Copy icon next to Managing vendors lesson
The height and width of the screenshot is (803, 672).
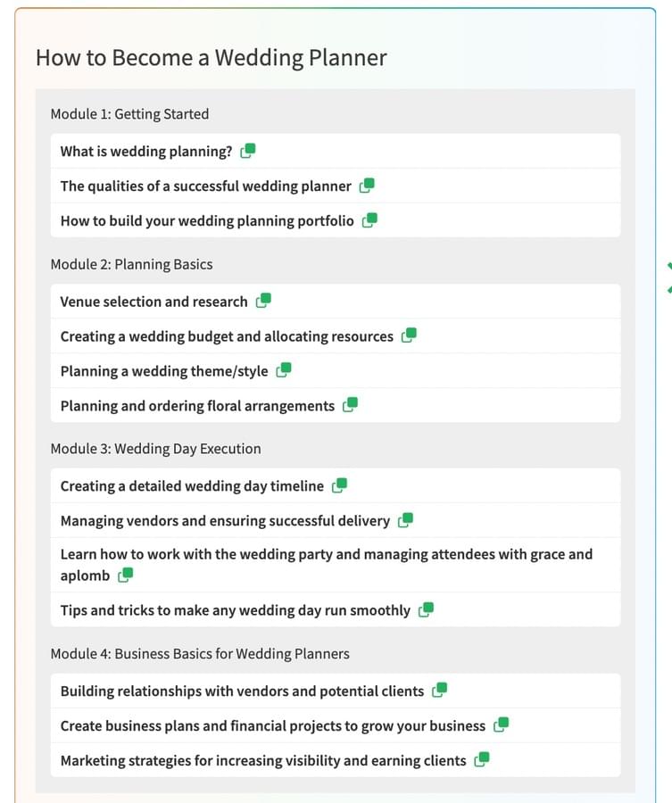tap(406, 520)
